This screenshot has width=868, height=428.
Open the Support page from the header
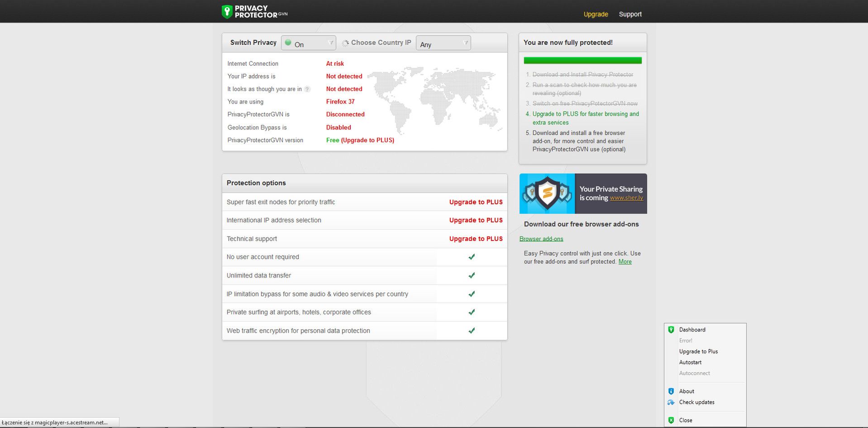point(630,14)
